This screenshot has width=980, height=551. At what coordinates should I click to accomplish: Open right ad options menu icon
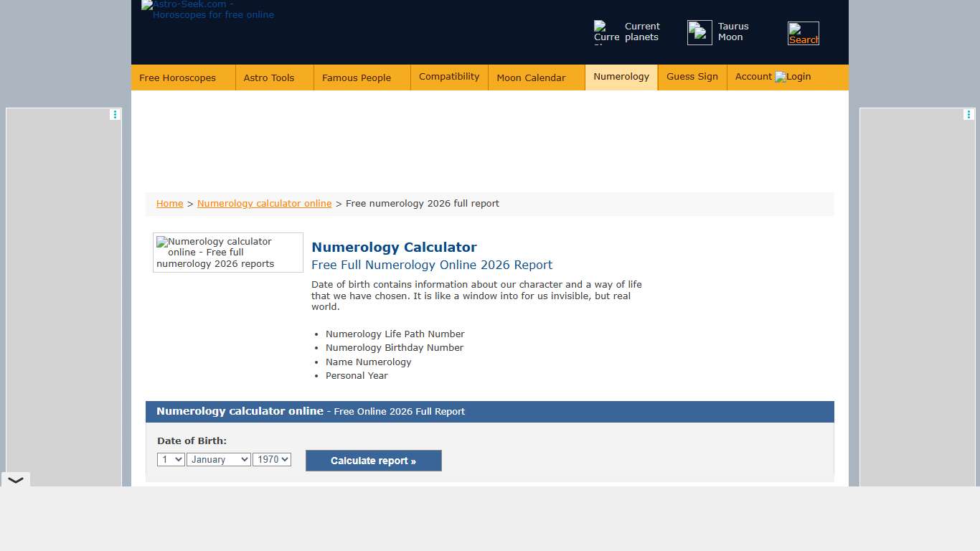[969, 114]
